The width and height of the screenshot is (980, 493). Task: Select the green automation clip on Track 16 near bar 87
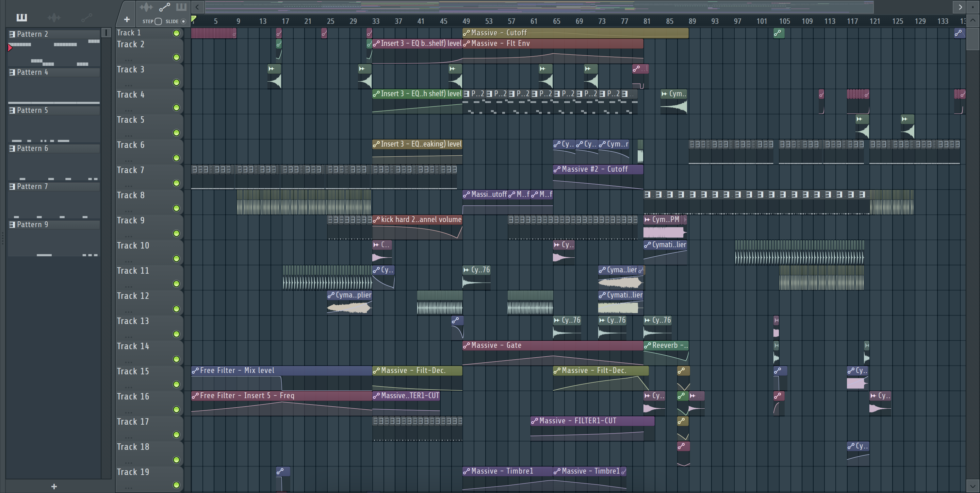(x=683, y=396)
